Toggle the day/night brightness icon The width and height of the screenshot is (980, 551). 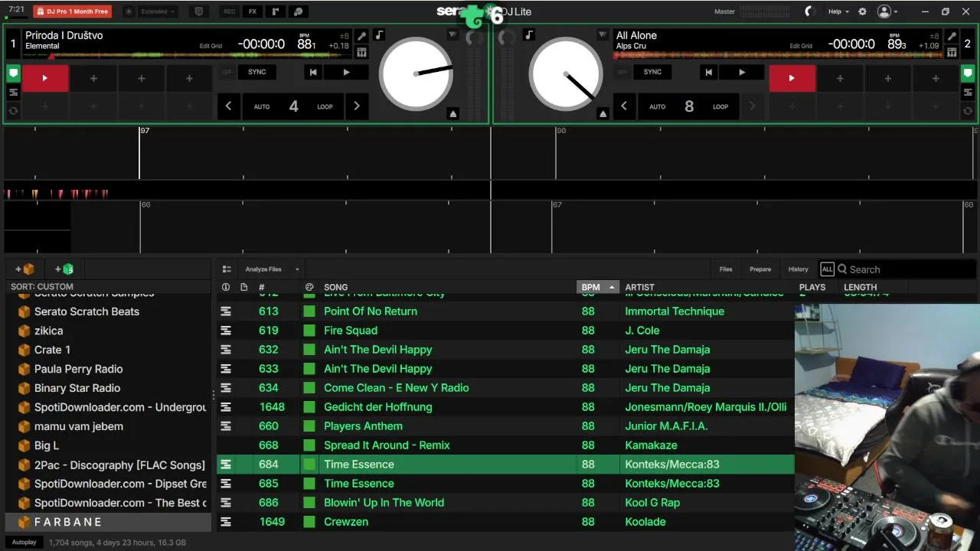(129, 11)
